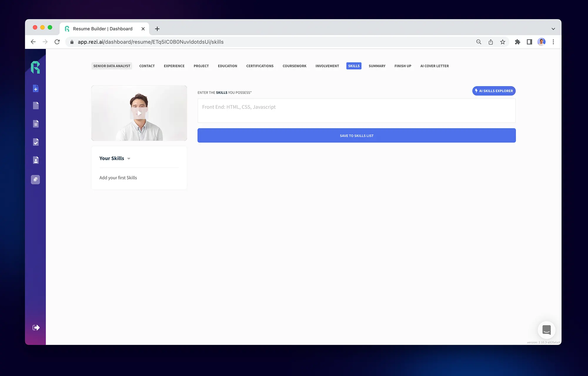
Task: Open the Chrome profile avatar
Action: click(542, 42)
